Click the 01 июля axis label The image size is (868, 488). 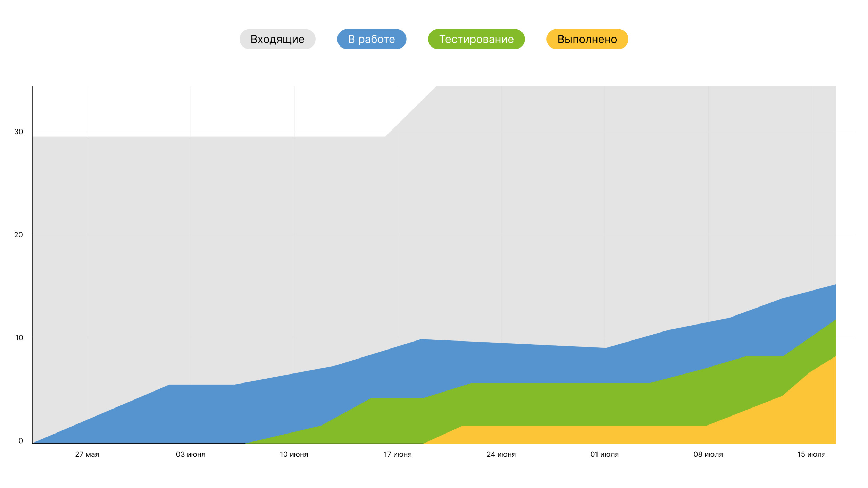pyautogui.click(x=604, y=455)
